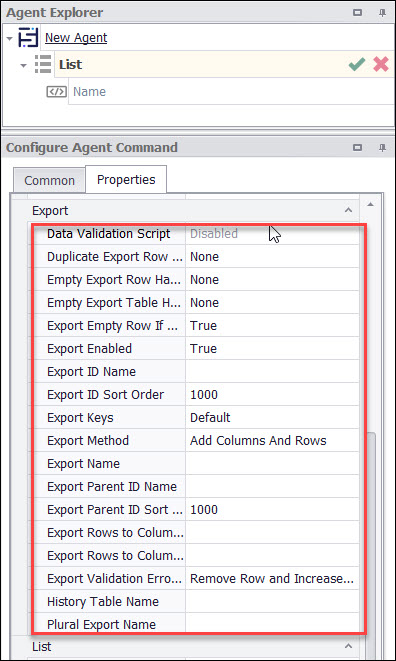The height and width of the screenshot is (661, 396).
Task: Click the green checkmark on List row
Action: 357,65
